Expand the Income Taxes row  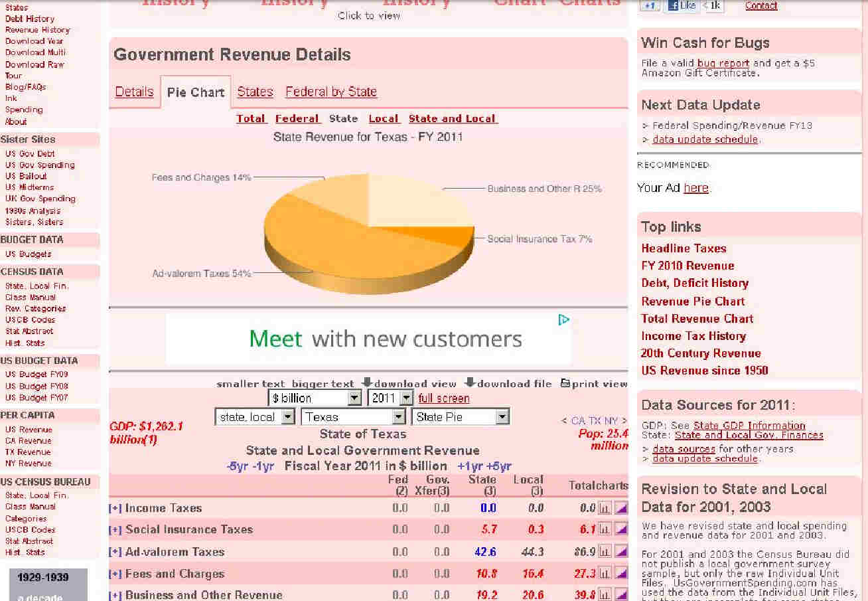(x=115, y=509)
